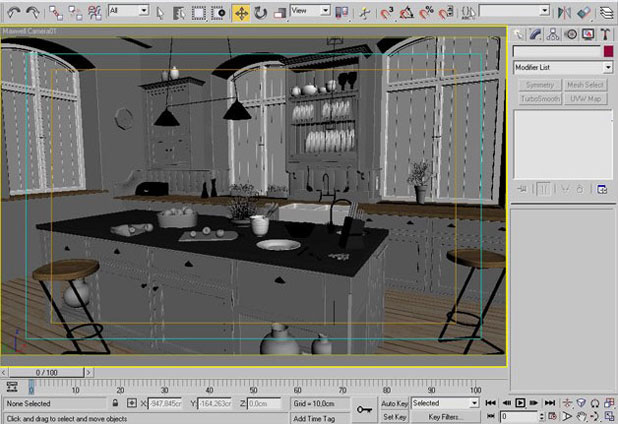Switch to the Motion command panel tab
Viewport: 618px width, 424px height.
pyautogui.click(x=571, y=34)
